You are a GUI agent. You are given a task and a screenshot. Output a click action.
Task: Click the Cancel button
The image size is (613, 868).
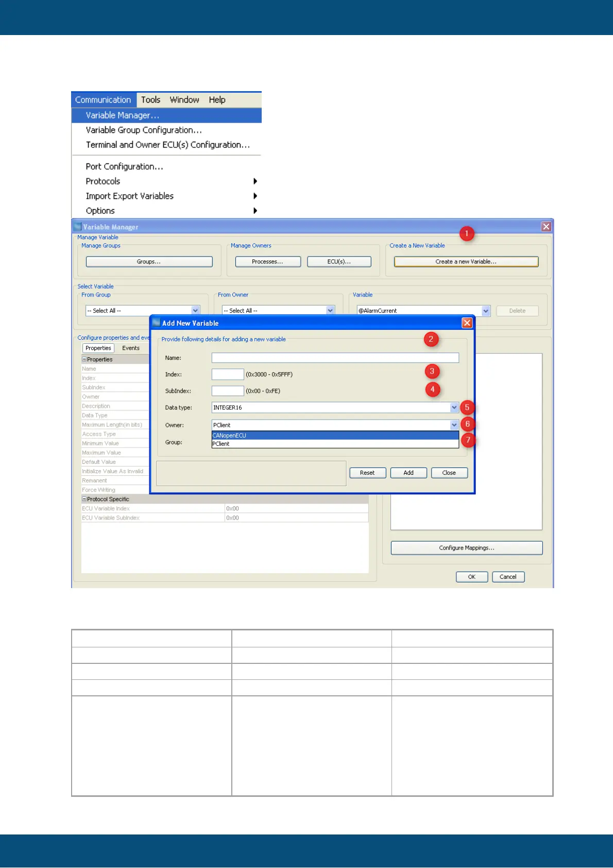coord(508,577)
